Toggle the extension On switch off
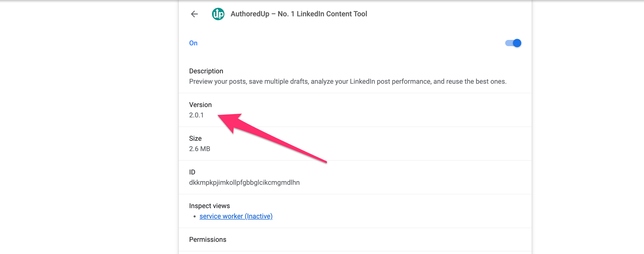The image size is (644, 254). click(x=513, y=43)
